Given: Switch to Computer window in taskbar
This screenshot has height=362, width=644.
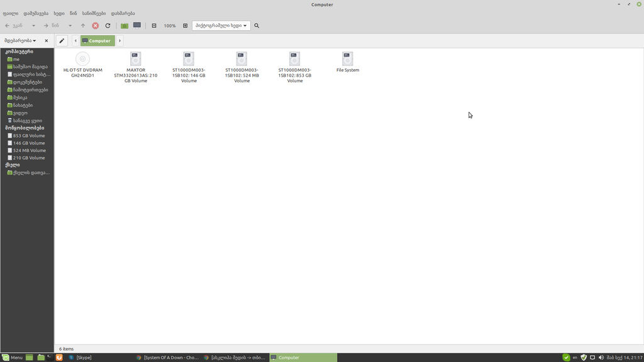Looking at the screenshot, I should click(303, 358).
